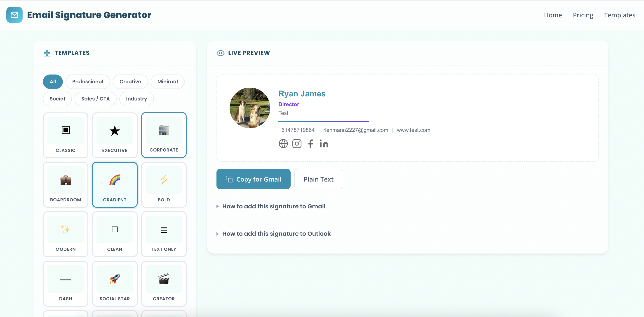The image size is (644, 317).
Task: Click the Director job title text
Action: (289, 104)
